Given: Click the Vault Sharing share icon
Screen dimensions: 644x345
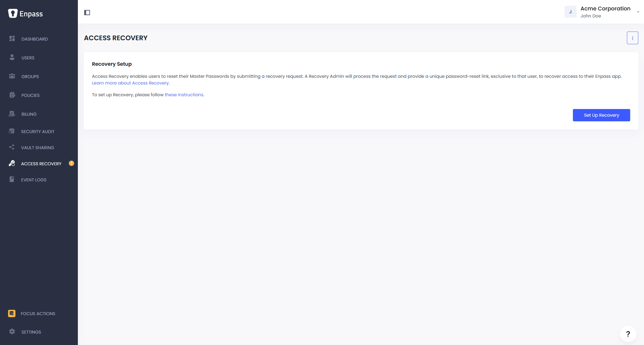Looking at the screenshot, I should click(x=12, y=147).
